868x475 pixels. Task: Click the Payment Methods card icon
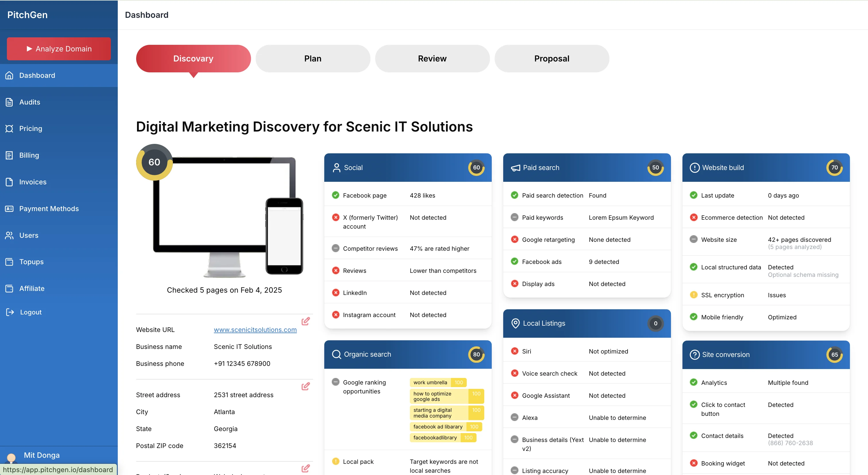coord(9,208)
